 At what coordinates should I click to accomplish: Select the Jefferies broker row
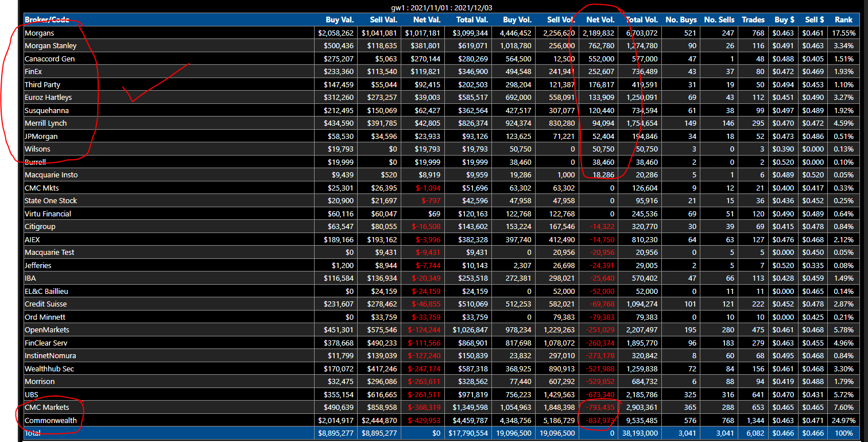[x=442, y=265]
